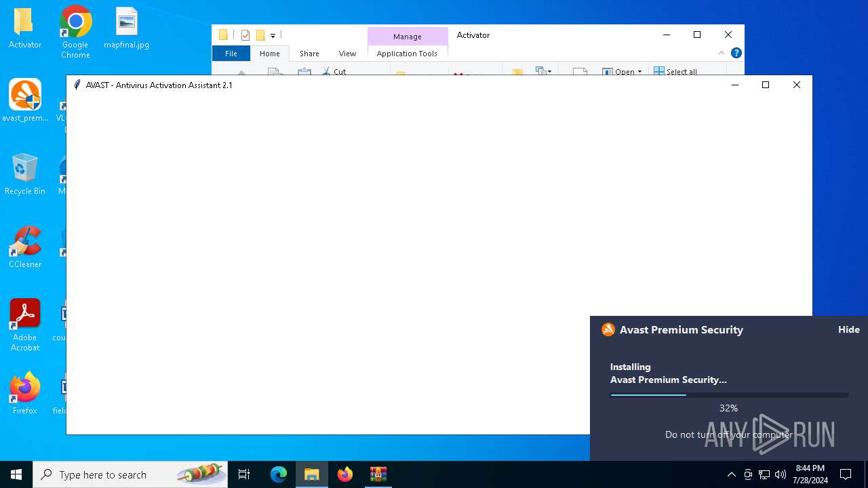Hide the Avast Premium Security installer popup
This screenshot has width=868, height=488.
pyautogui.click(x=849, y=329)
